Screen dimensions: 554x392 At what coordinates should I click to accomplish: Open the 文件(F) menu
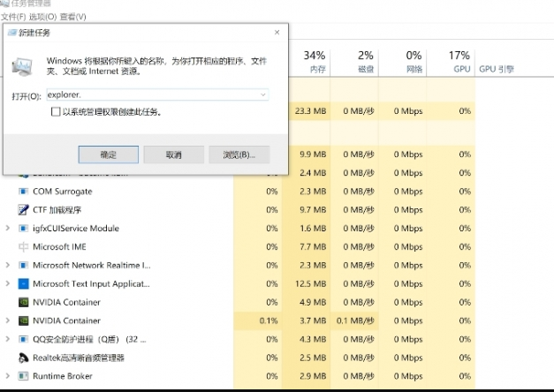click(12, 17)
